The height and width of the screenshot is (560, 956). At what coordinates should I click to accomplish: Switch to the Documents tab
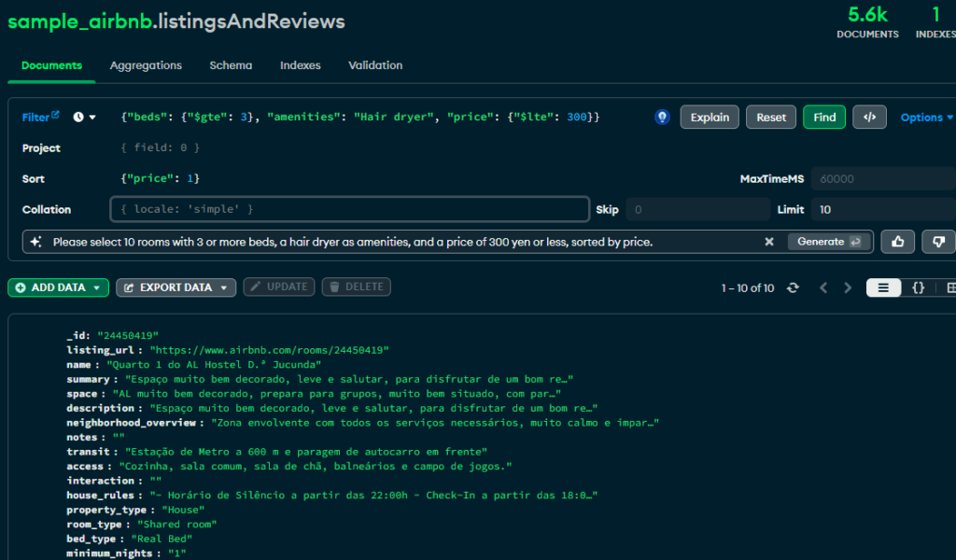52,65
